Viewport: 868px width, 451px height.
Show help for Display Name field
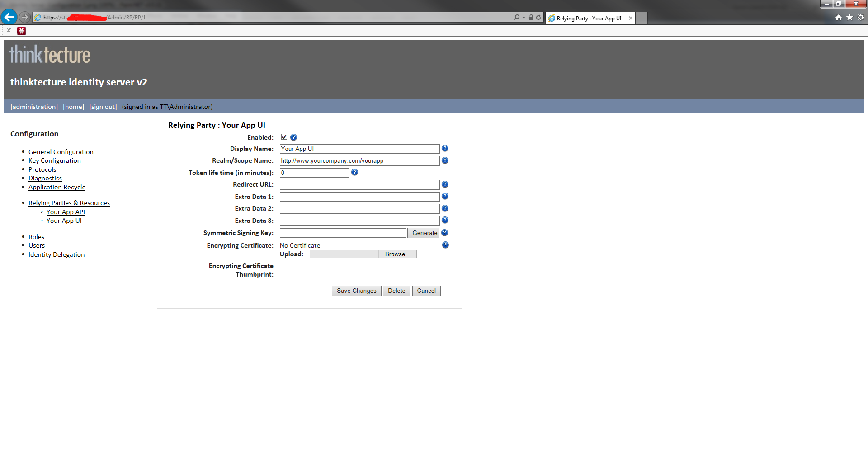(445, 148)
